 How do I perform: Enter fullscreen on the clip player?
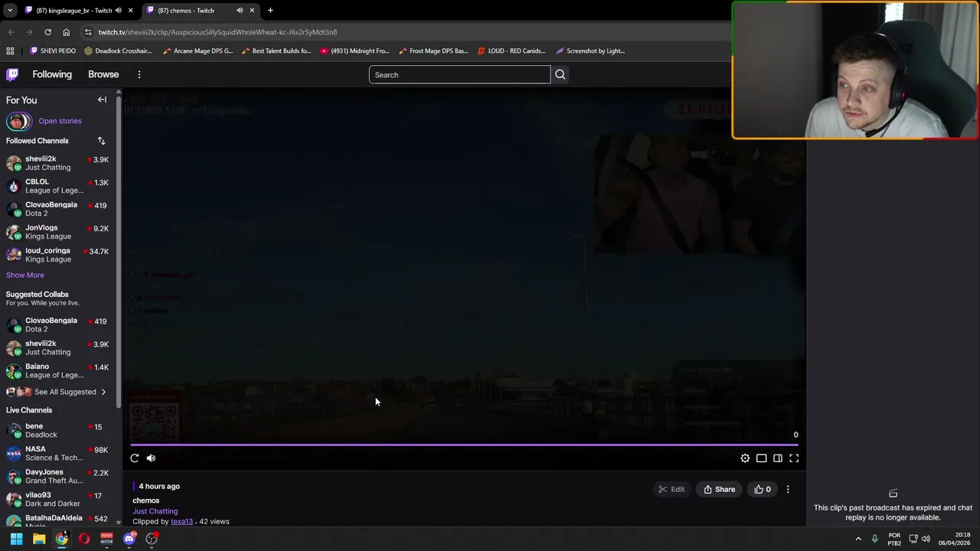coord(794,458)
